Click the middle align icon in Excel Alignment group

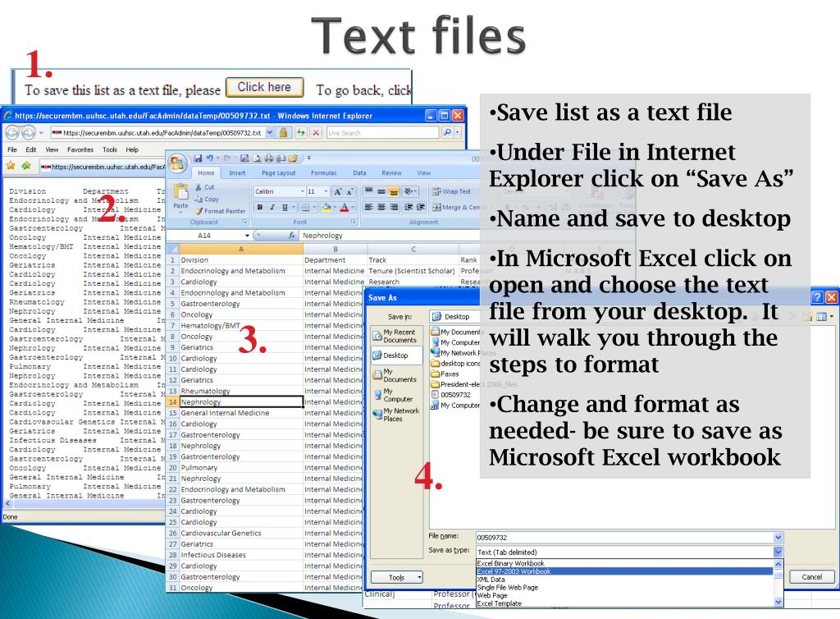[x=381, y=191]
